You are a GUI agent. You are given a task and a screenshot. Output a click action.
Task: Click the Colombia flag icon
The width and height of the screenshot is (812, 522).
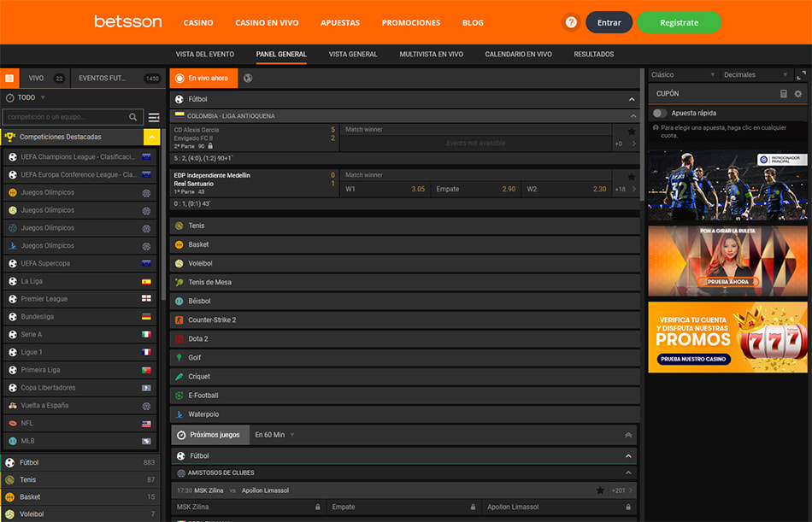(x=179, y=115)
